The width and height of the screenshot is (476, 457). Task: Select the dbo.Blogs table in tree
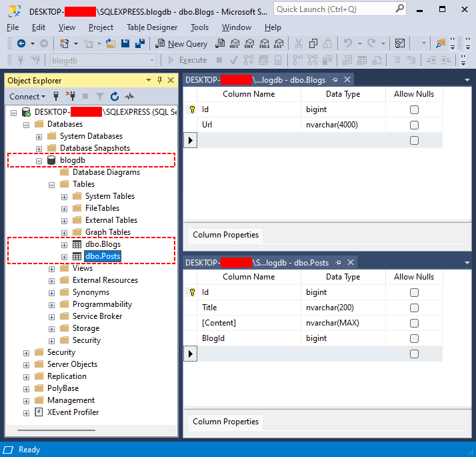(103, 244)
